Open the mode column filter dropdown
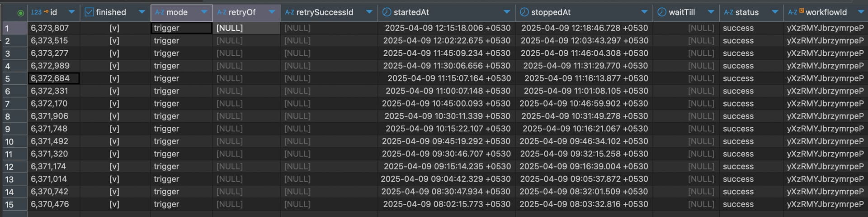 tap(204, 12)
